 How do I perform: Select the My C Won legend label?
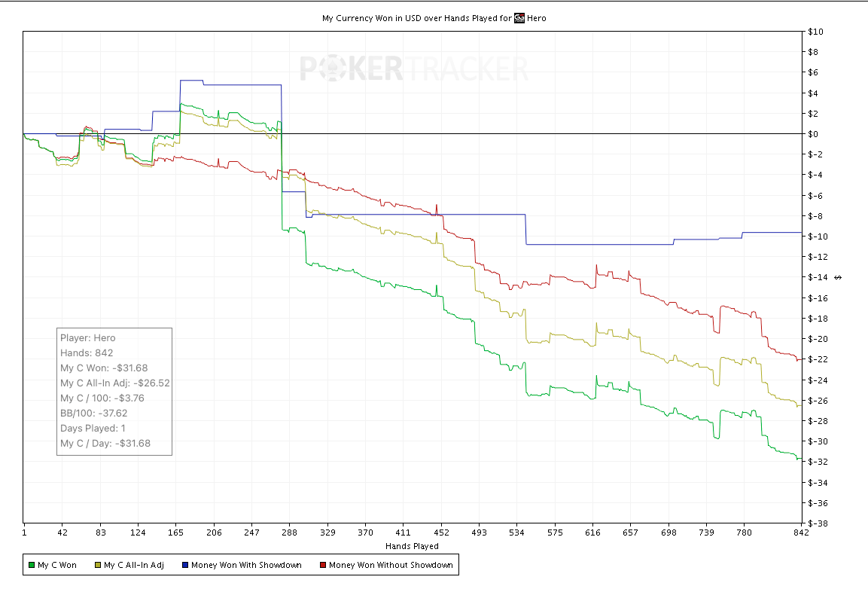pyautogui.click(x=57, y=565)
